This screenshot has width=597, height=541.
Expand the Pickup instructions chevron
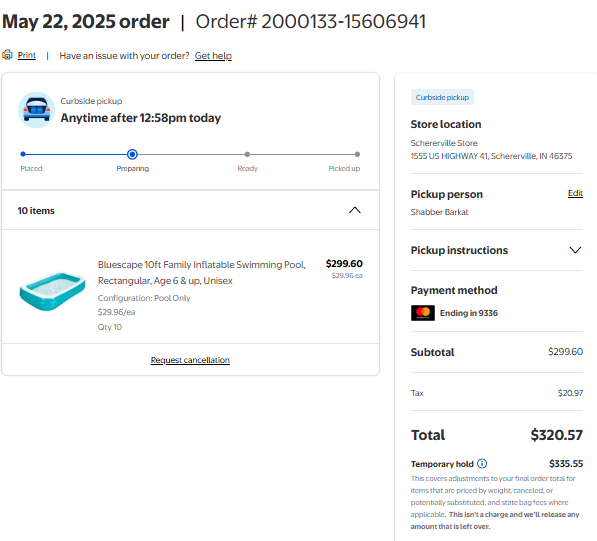[x=575, y=250]
